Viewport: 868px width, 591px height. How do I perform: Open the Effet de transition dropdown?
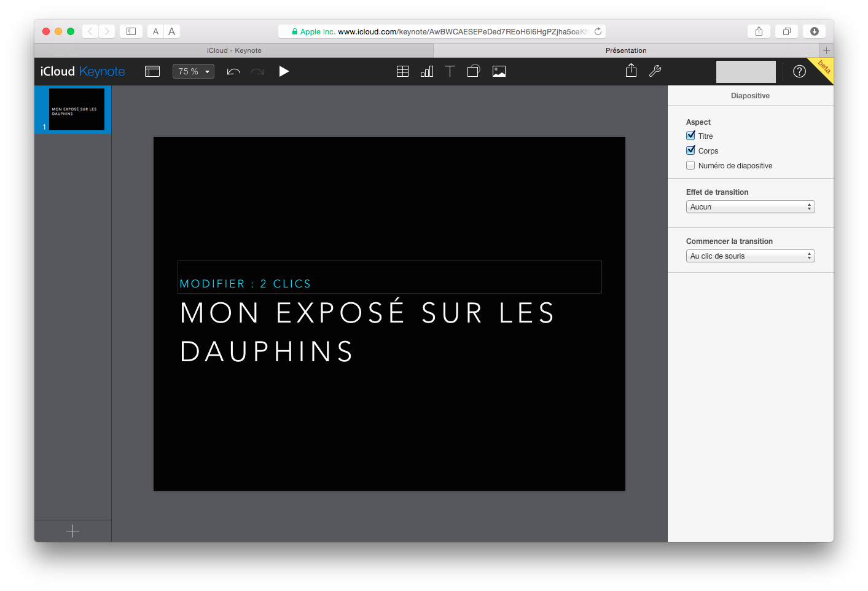(x=750, y=207)
